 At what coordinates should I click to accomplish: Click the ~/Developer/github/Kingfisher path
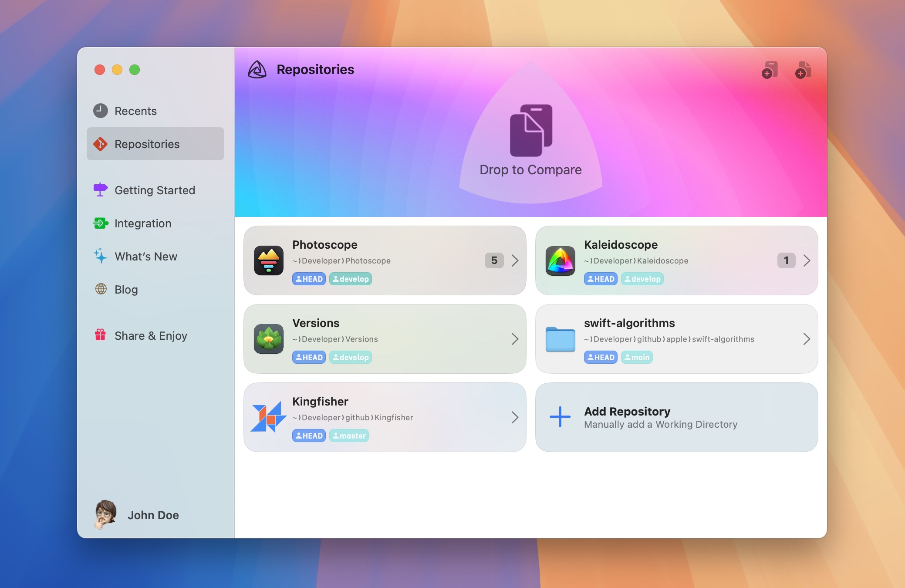click(x=353, y=417)
